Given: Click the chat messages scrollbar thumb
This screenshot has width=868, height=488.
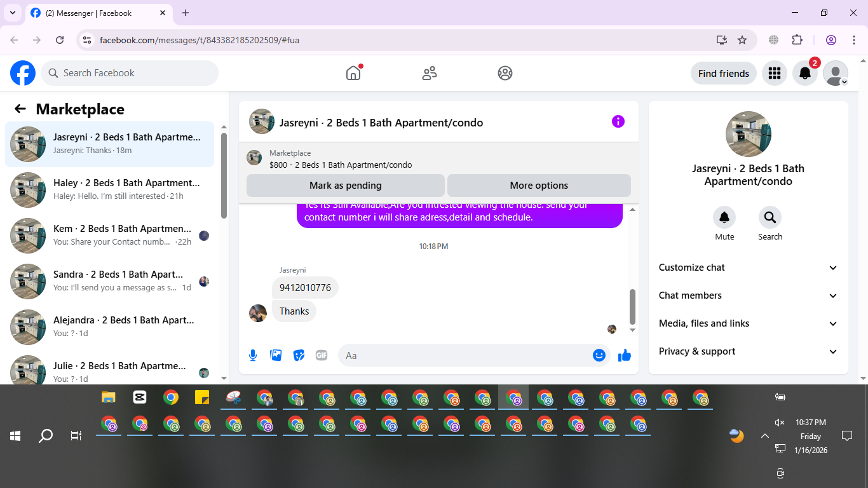Looking at the screenshot, I should pyautogui.click(x=632, y=307).
